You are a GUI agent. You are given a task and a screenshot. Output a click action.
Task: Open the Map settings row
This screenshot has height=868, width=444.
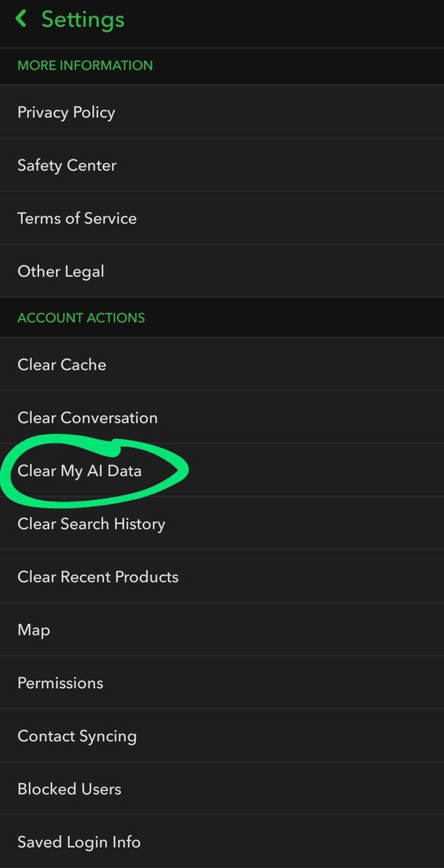(33, 630)
